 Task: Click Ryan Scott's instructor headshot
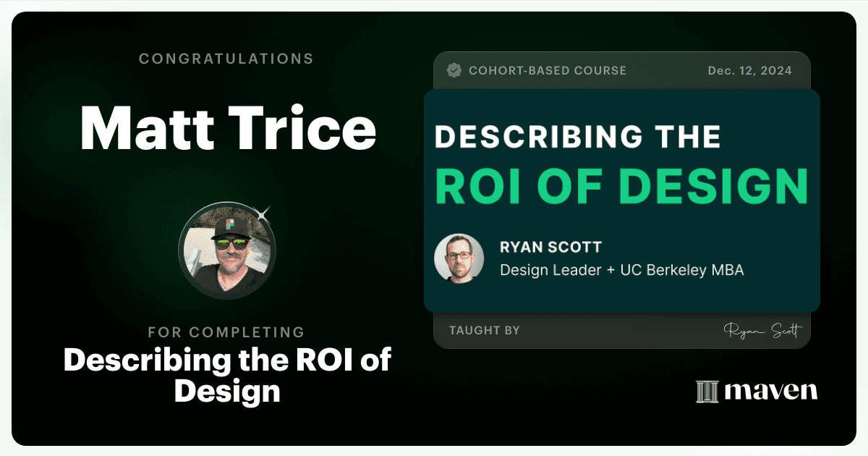(459, 258)
